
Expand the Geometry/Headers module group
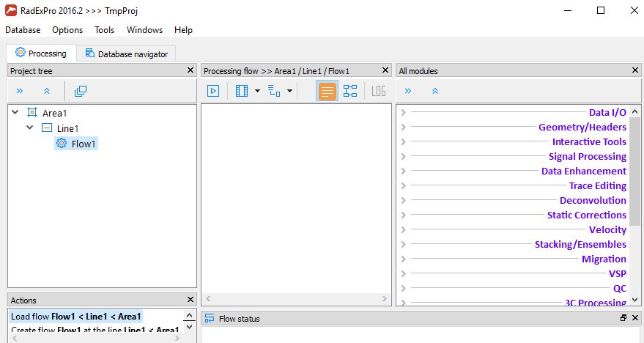click(403, 127)
